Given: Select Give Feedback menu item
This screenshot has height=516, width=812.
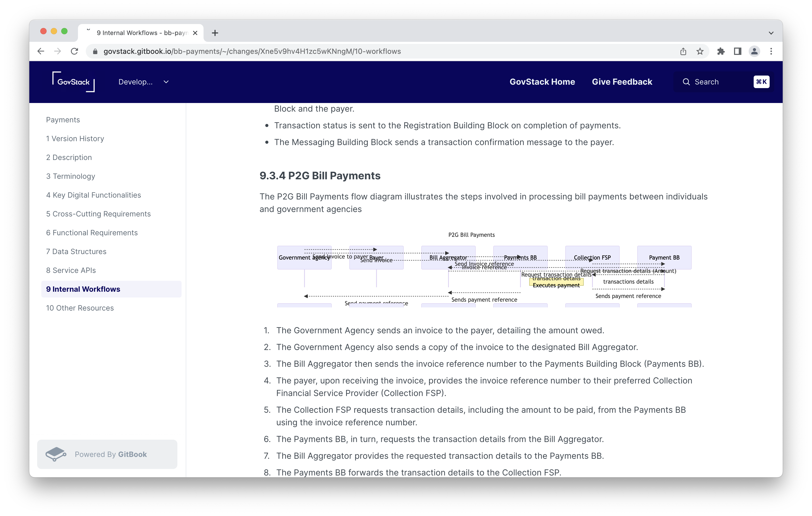Looking at the screenshot, I should click(622, 82).
